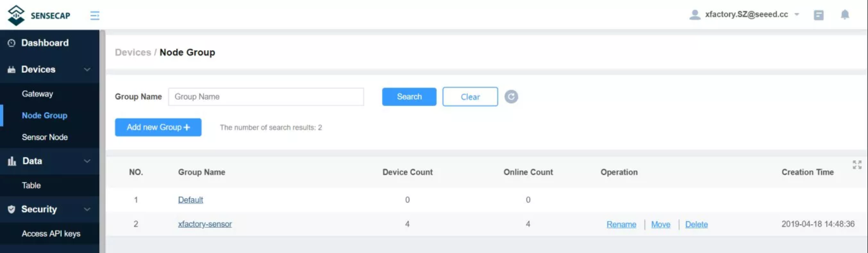Open the notifications bell icon
The height and width of the screenshot is (253, 868).
[845, 15]
